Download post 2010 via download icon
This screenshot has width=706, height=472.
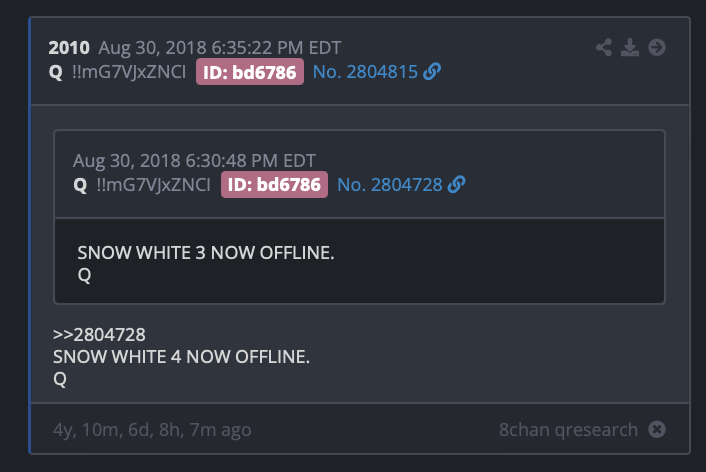(x=630, y=47)
